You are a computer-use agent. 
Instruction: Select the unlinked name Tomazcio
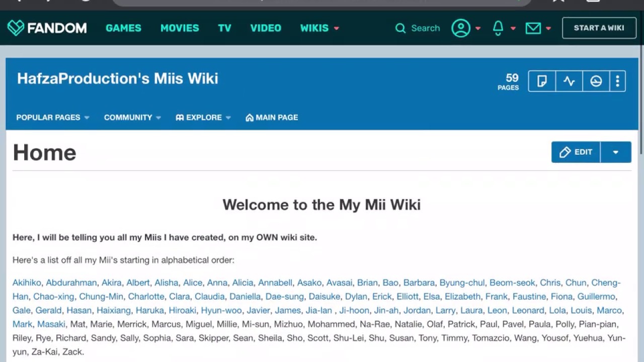(x=490, y=338)
